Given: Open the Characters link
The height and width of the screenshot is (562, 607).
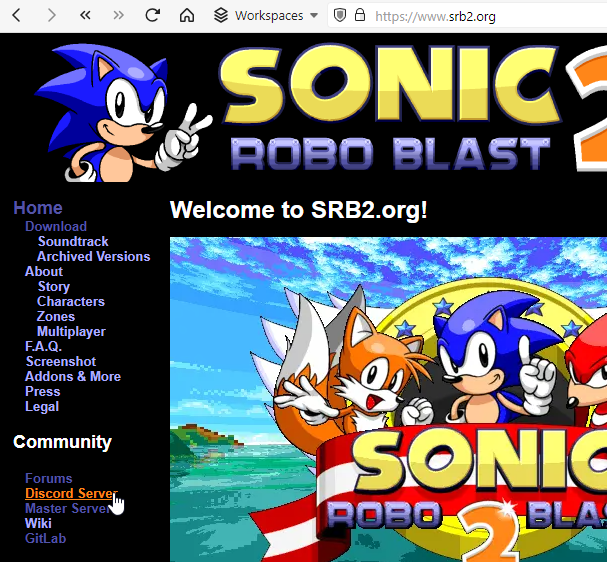Looking at the screenshot, I should (71, 302).
